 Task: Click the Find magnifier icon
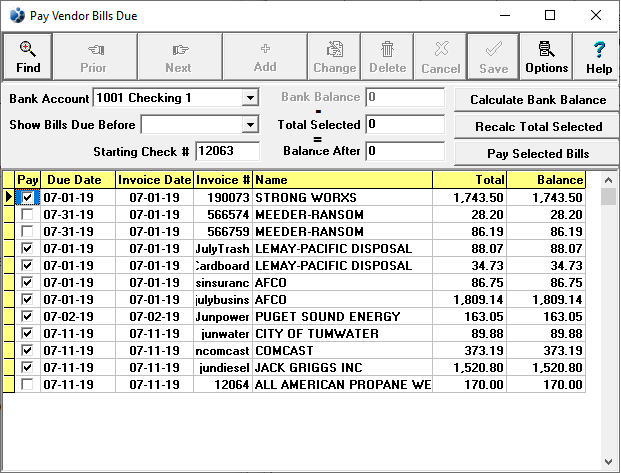tap(27, 48)
